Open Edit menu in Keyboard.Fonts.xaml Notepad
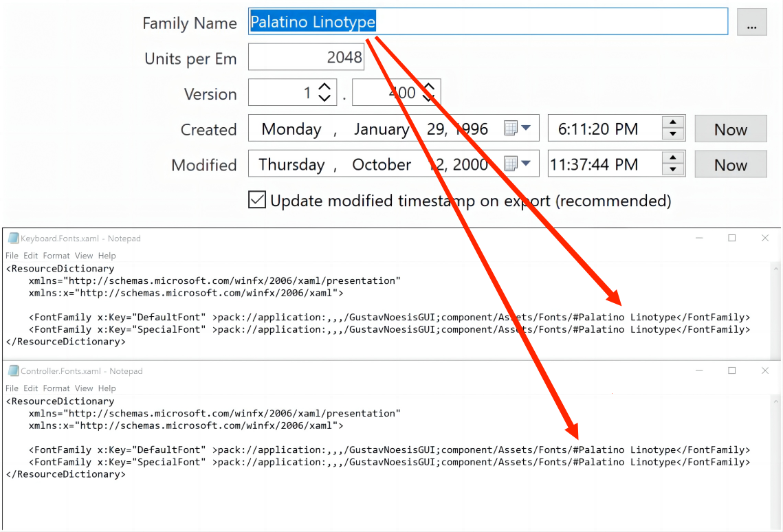 (x=30, y=256)
